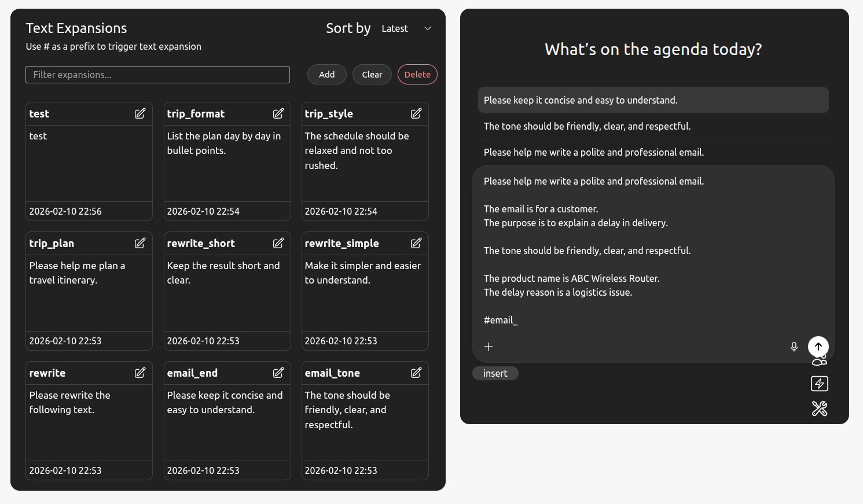Open the editor for the trip_style expansion

tap(416, 113)
